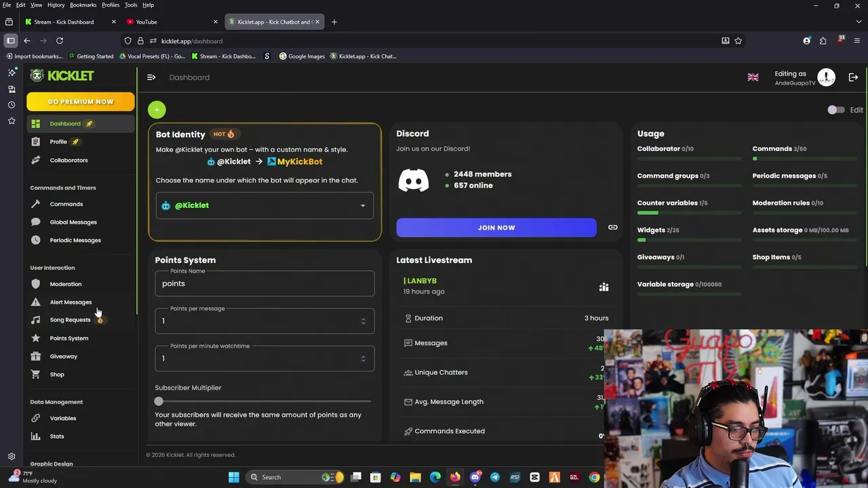The image size is (868, 488).
Task: Click the Windows Start button
Action: (234, 477)
